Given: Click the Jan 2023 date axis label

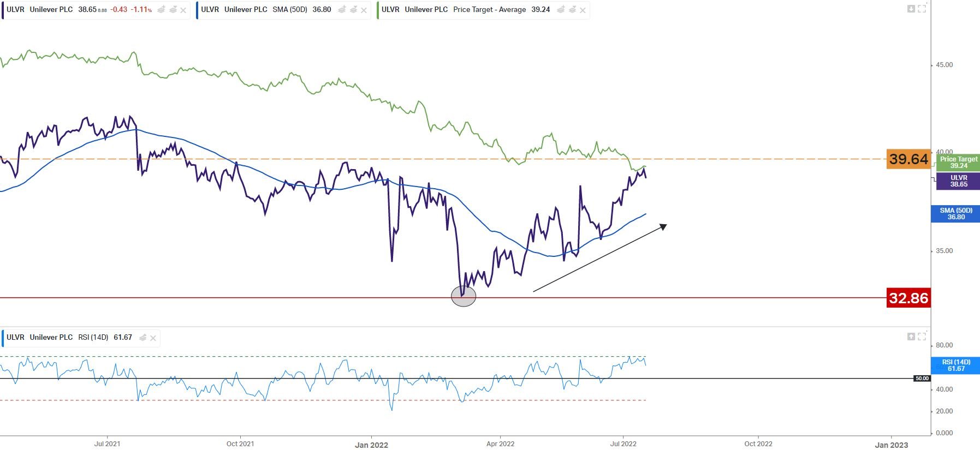Looking at the screenshot, I should tap(892, 445).
